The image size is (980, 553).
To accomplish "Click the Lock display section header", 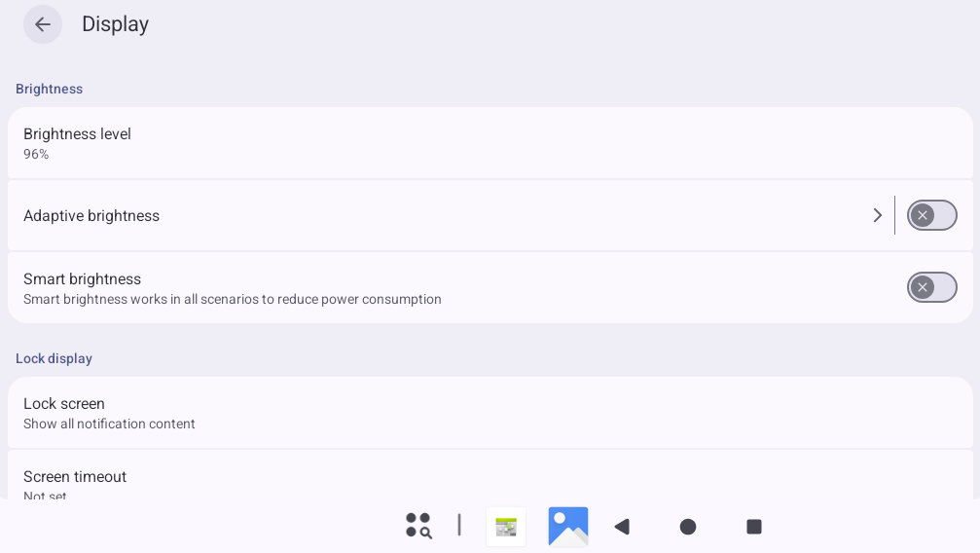I will tap(54, 358).
